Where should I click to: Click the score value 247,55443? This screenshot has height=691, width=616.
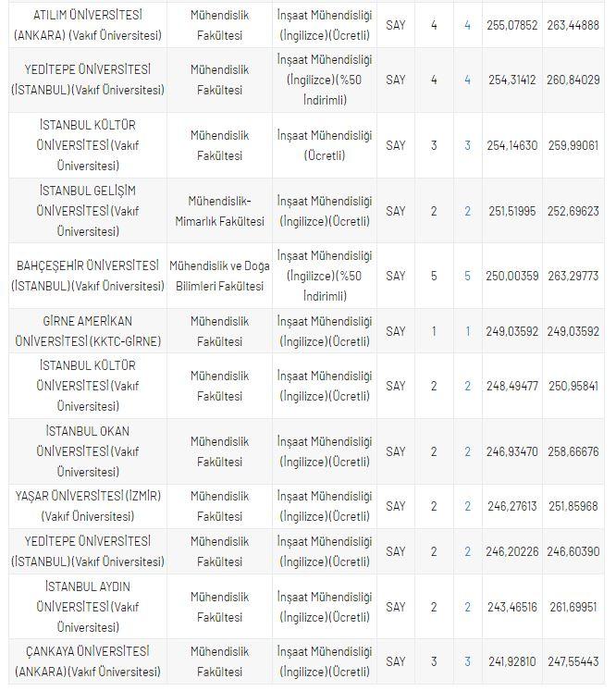pyautogui.click(x=573, y=661)
